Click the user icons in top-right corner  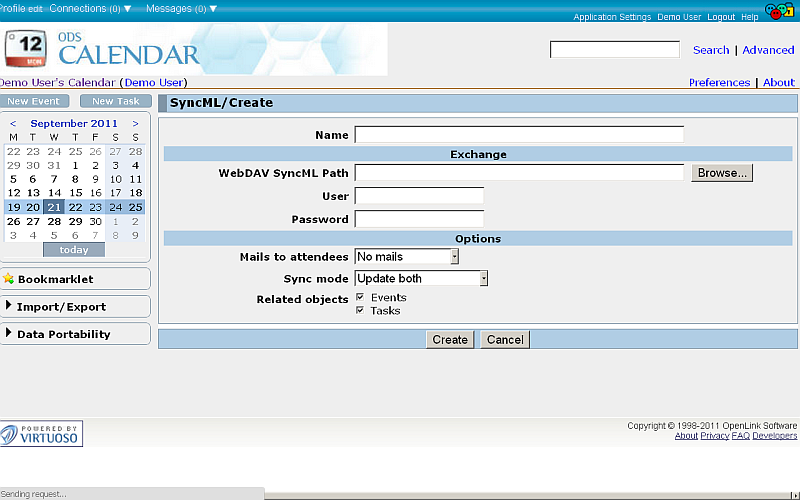point(780,11)
